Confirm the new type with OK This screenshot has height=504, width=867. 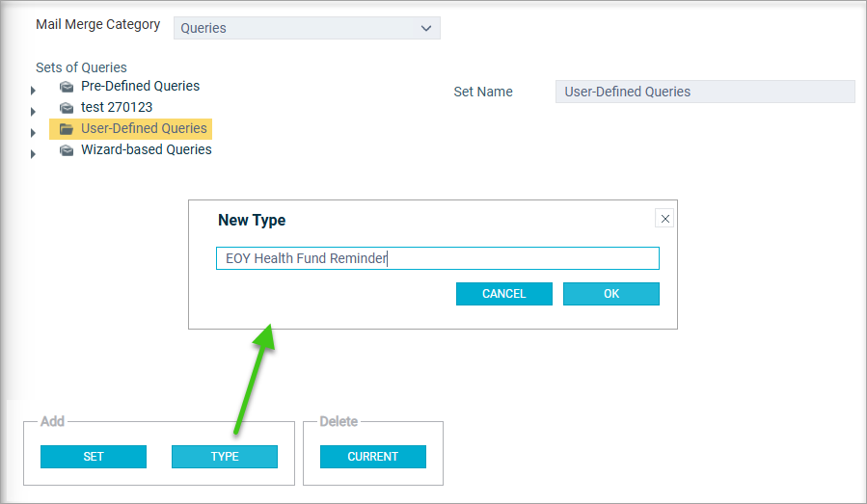[x=611, y=294]
